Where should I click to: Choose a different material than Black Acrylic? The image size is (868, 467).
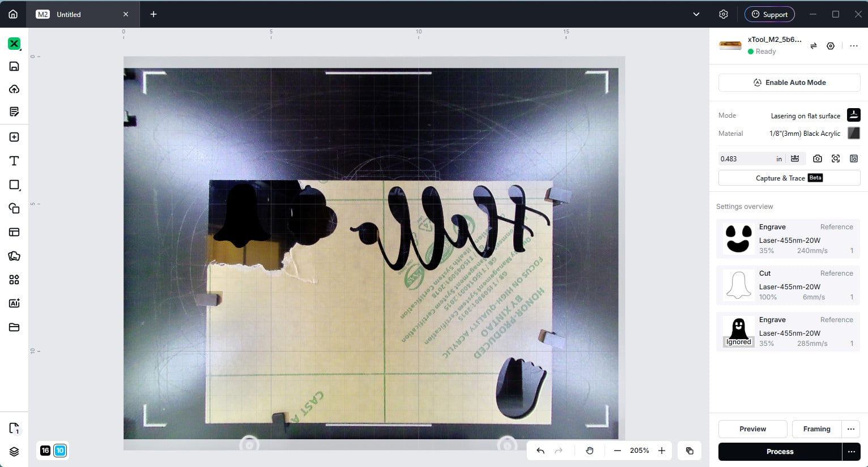[805, 134]
